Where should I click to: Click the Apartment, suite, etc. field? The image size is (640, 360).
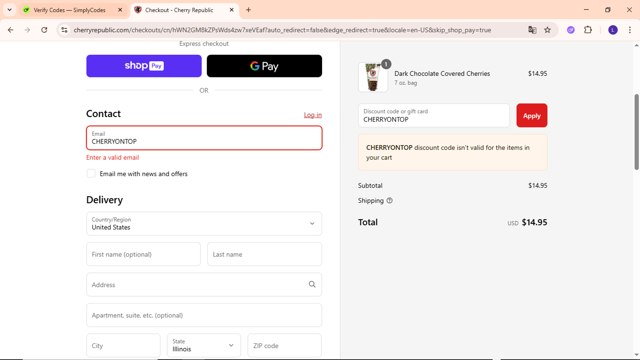click(204, 315)
